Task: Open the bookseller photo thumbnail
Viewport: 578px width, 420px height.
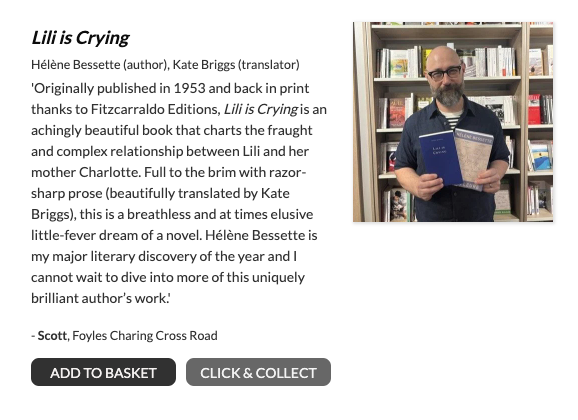Action: (453, 122)
